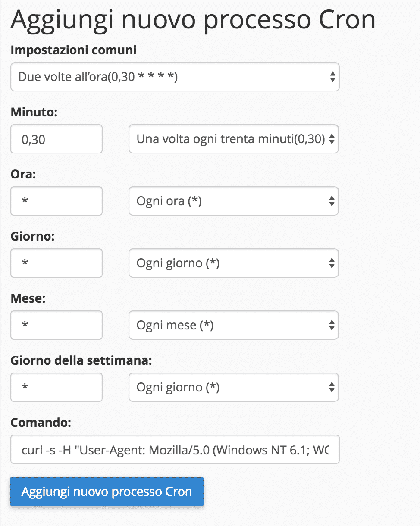The height and width of the screenshot is (526, 420).
Task: Click the 'Comando:' field label
Action: coord(41,423)
